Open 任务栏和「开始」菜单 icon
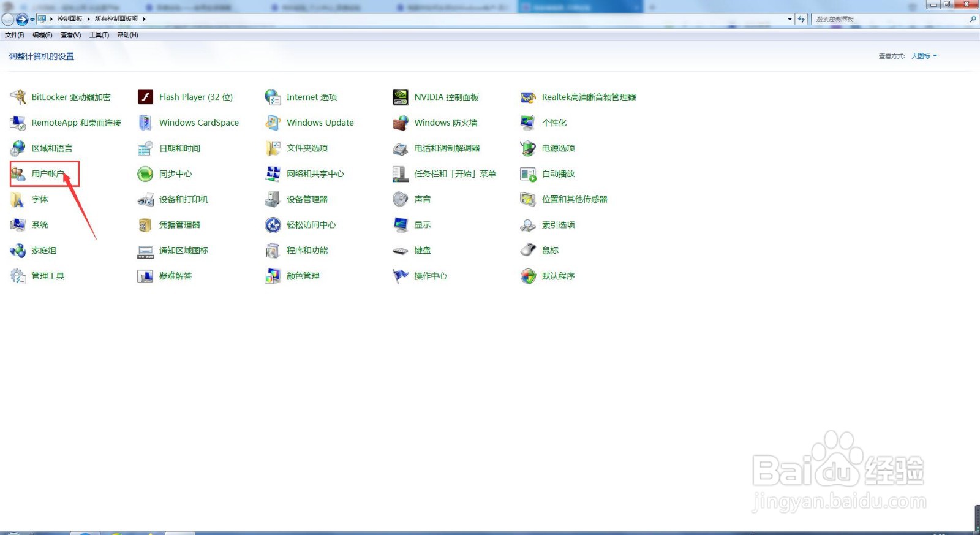Image resolution: width=980 pixels, height=535 pixels. [x=401, y=174]
